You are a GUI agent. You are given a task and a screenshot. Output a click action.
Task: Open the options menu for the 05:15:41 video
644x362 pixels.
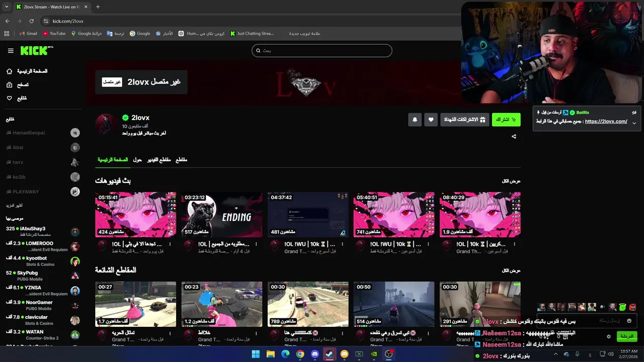pos(170,244)
